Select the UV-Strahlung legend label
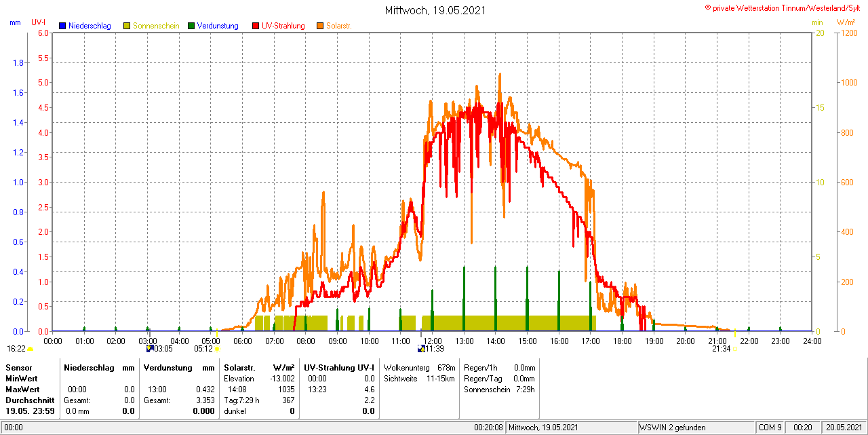Viewport: 868px width, 435px height. 284,26
